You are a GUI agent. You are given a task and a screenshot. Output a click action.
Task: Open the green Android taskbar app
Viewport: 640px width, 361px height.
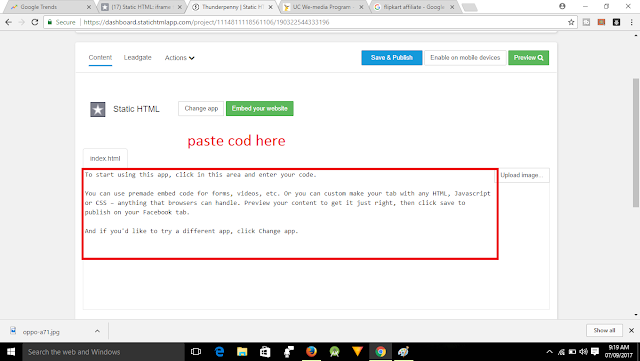pyautogui.click(x=334, y=352)
